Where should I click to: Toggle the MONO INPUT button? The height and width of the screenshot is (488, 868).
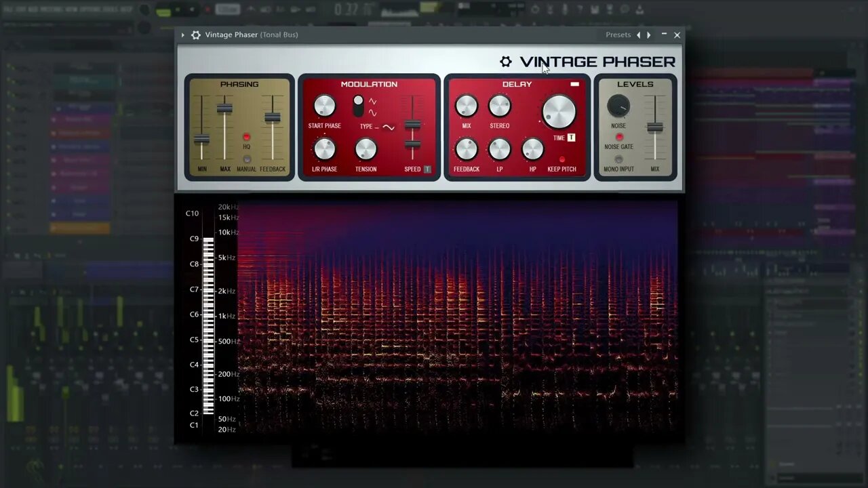[618, 159]
